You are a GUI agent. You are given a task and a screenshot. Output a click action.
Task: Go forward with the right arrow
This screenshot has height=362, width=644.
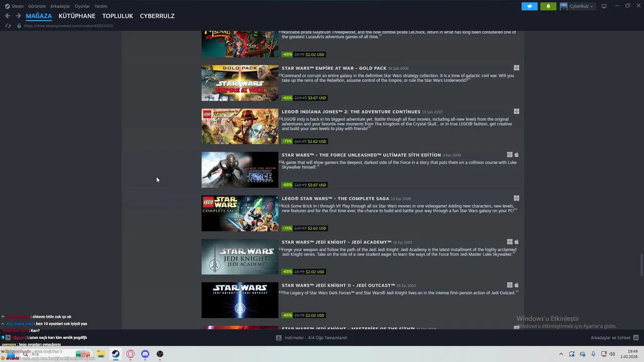(x=18, y=16)
